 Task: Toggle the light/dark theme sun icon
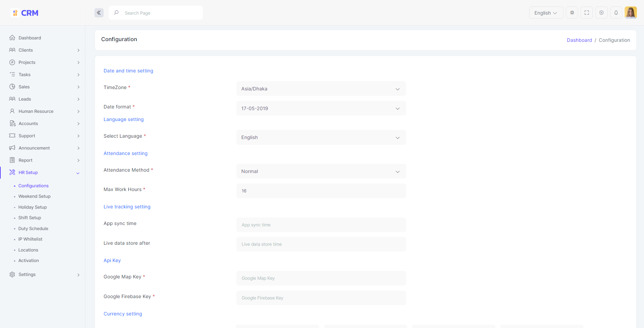pos(572,13)
